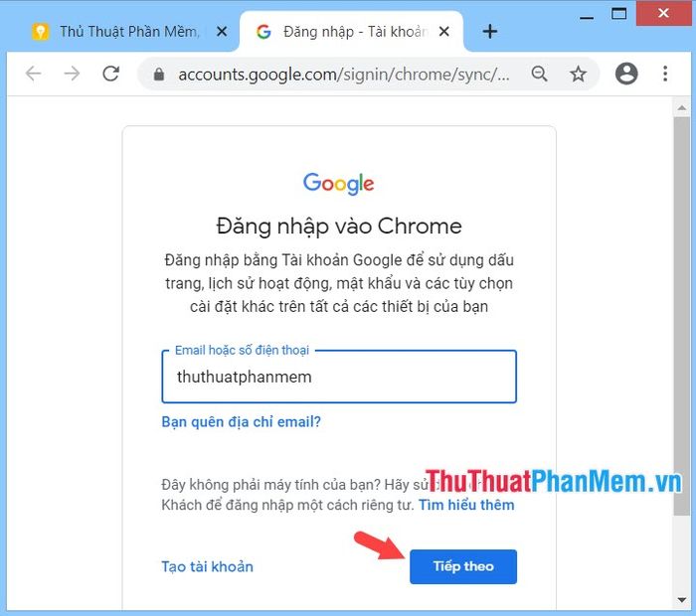Click the Bạn quên địa chỉ email link
The height and width of the screenshot is (616, 696).
point(241,421)
